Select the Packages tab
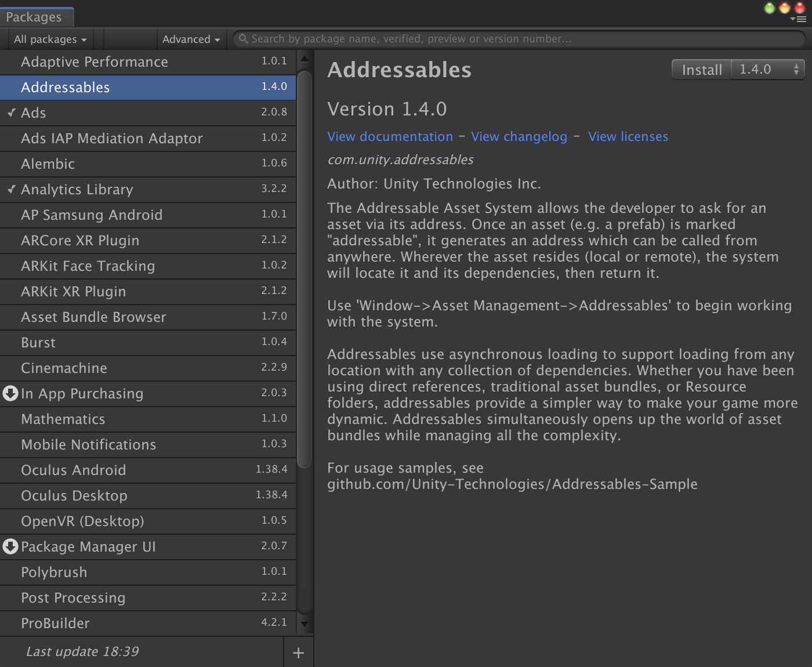 34,17
